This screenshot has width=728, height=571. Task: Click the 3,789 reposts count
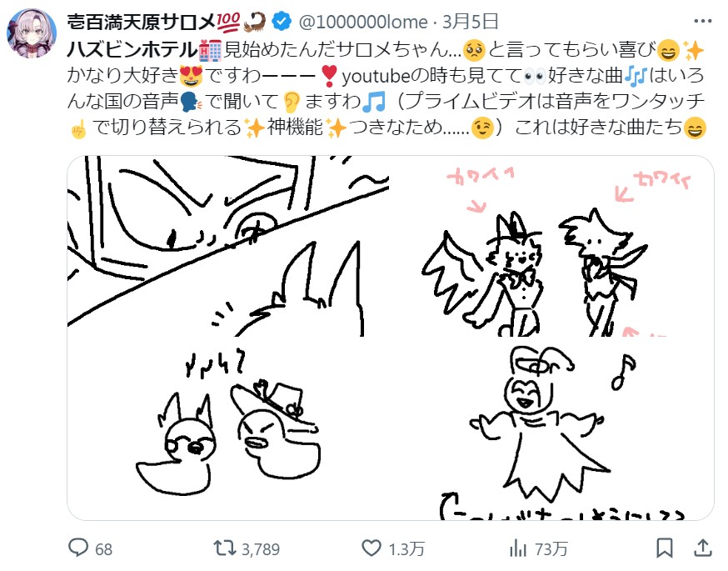[x=261, y=549]
